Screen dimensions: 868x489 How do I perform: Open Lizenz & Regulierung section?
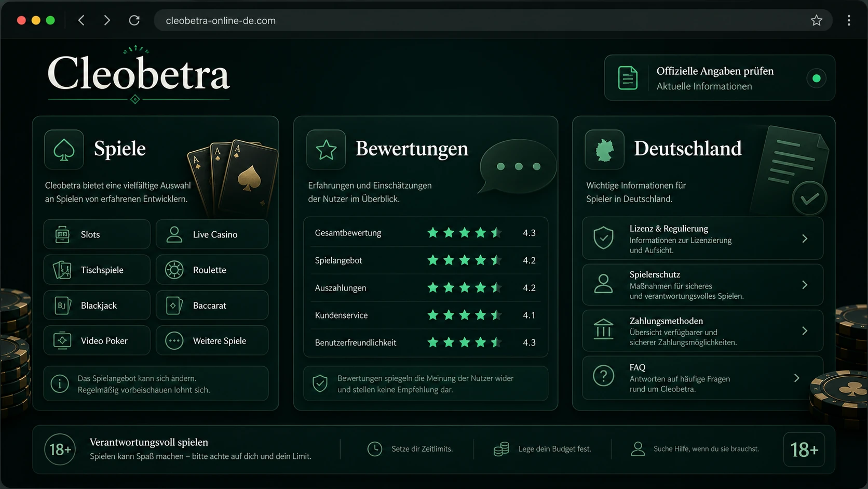coord(702,239)
